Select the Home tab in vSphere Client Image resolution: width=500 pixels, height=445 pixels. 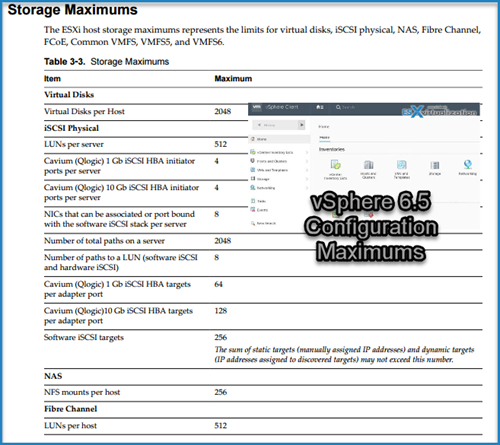point(324,138)
